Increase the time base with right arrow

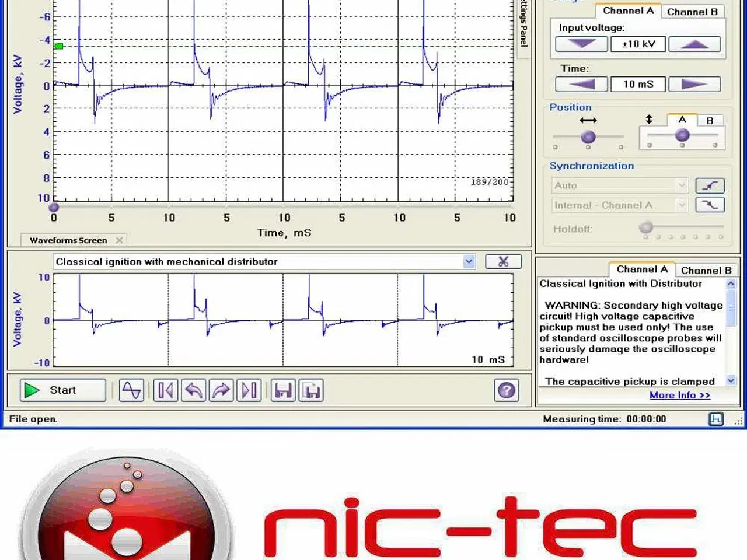point(694,85)
